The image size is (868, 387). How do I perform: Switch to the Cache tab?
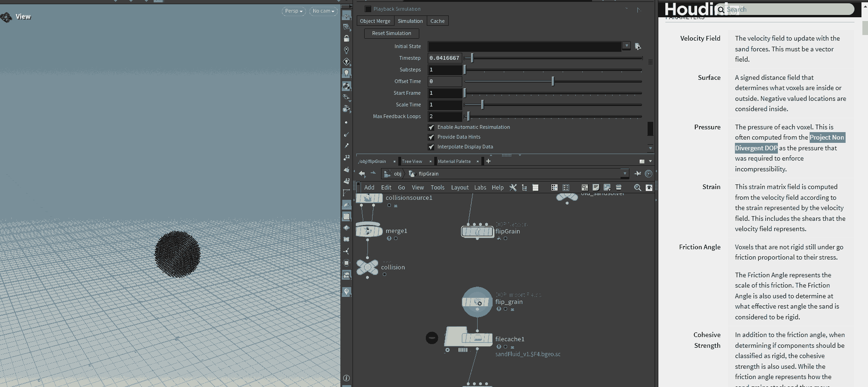point(437,21)
